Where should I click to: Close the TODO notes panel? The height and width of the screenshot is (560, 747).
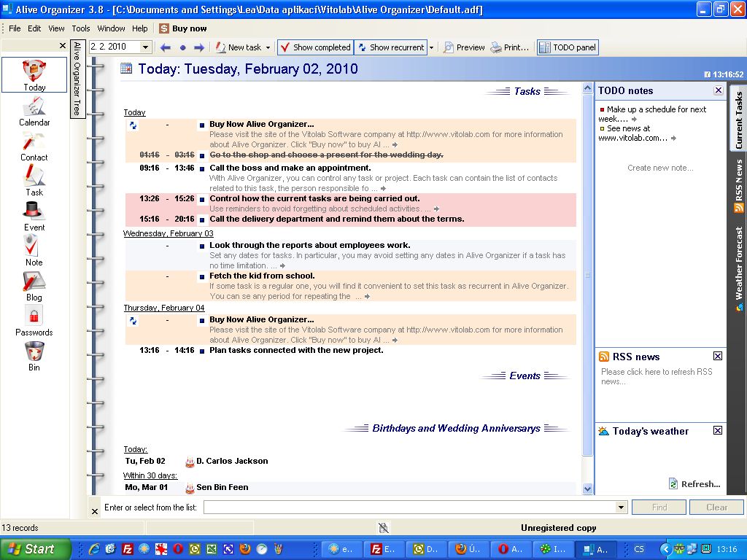coord(719,90)
